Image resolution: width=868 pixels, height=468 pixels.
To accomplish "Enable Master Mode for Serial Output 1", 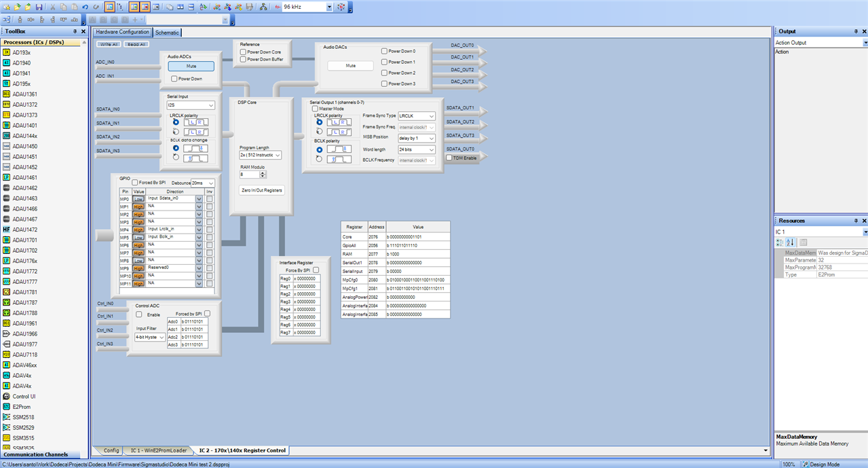I will pos(315,109).
